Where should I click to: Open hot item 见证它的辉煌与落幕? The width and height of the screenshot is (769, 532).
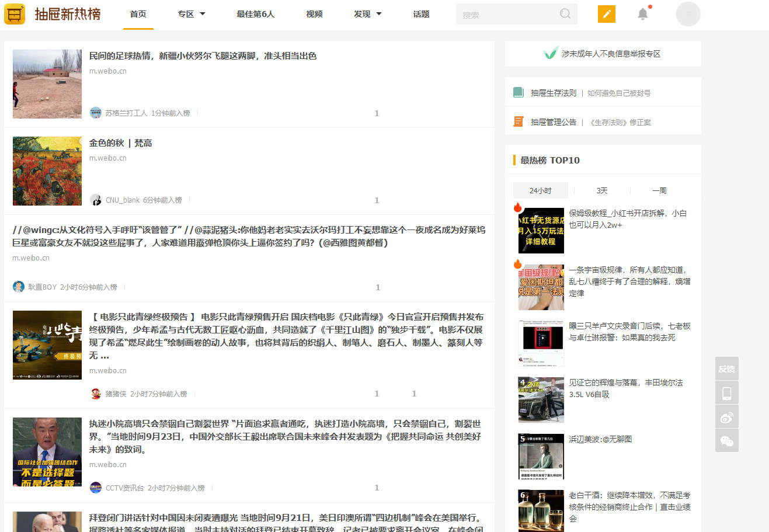click(626, 388)
